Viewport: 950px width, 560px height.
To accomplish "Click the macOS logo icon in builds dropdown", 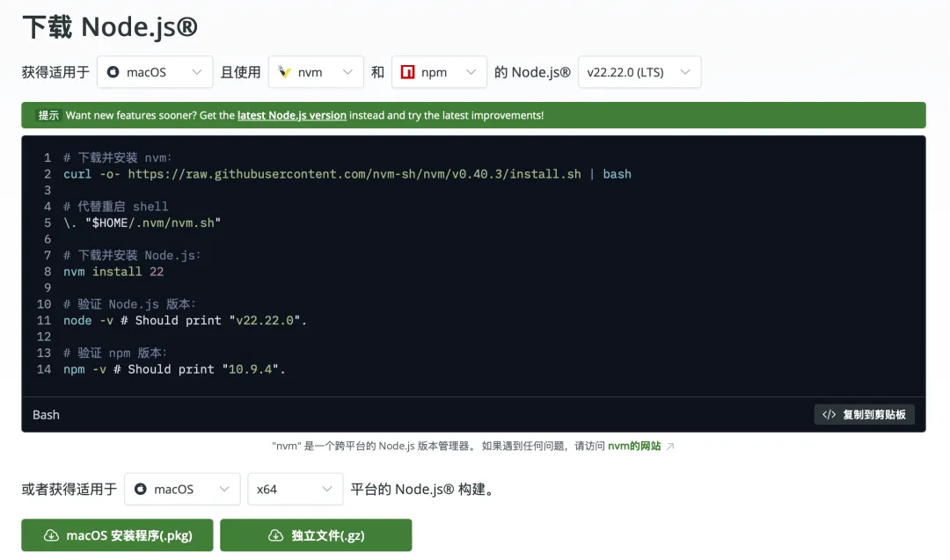I will (141, 489).
